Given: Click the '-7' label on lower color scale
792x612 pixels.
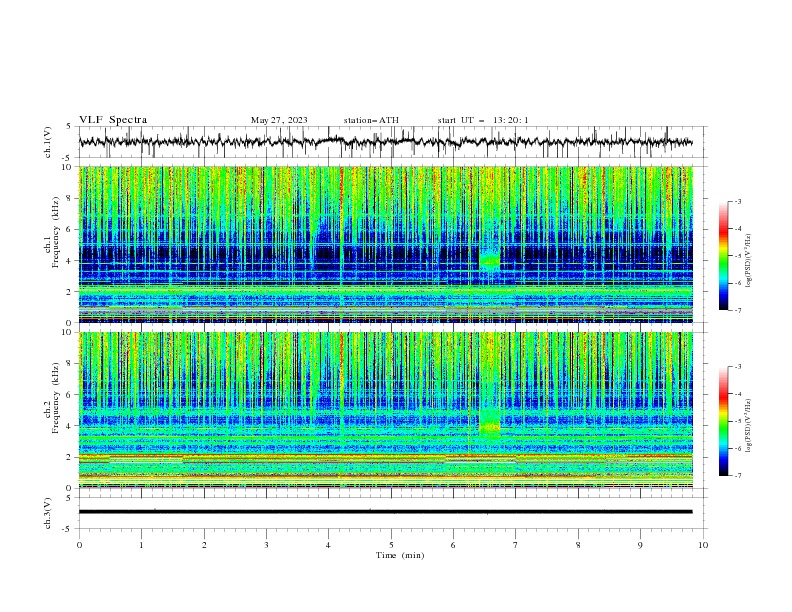Looking at the screenshot, I should click(737, 475).
